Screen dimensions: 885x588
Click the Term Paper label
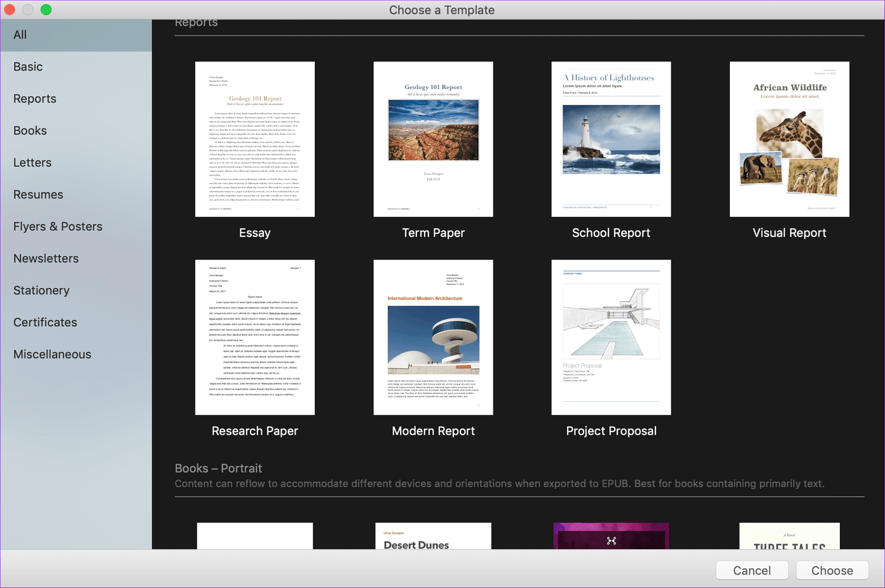click(434, 233)
